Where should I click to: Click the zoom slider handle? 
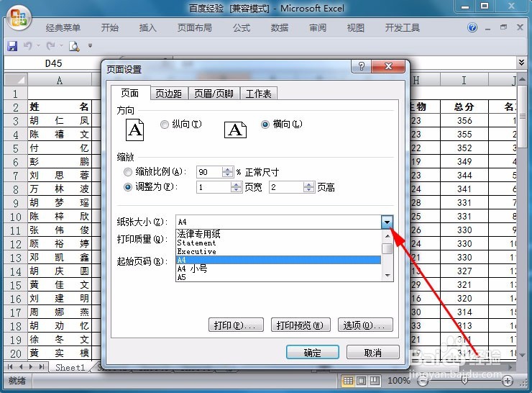465,381
